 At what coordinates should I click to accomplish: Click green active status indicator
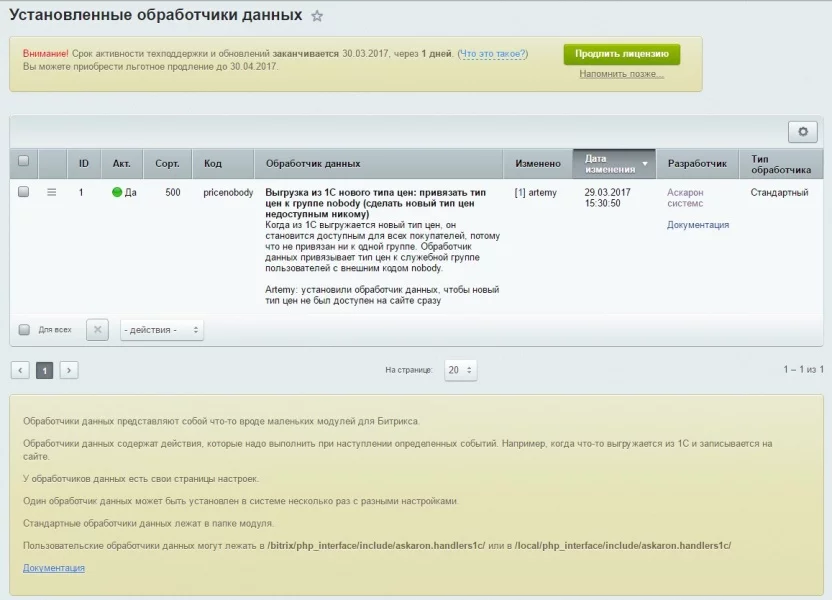[117, 193]
